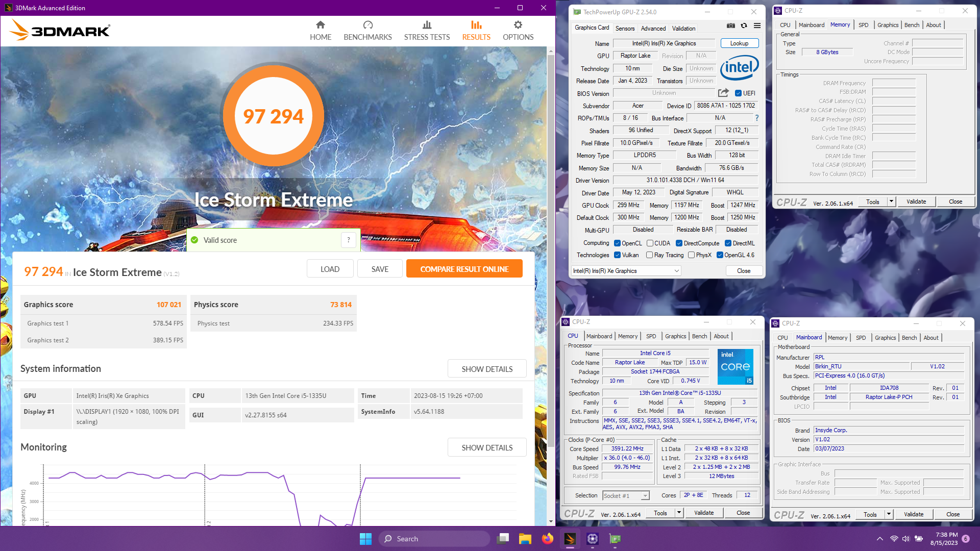Launch Firefox from the taskbar

click(548, 539)
